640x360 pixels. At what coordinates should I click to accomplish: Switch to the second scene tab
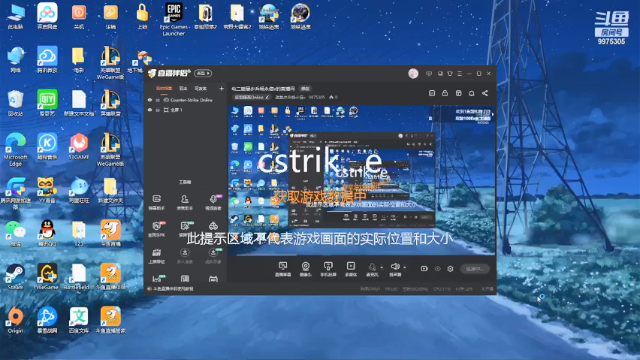click(183, 89)
